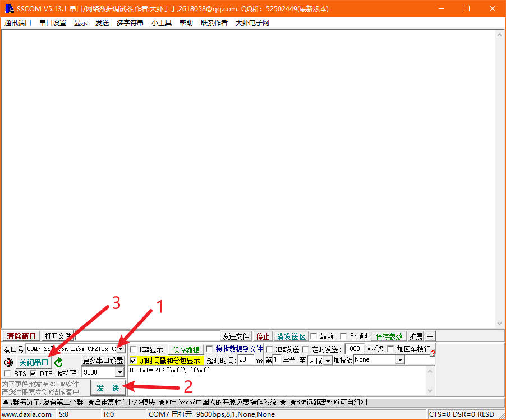Viewport: 506px width, 420px height.
Task: Toggle the English language checkbox
Action: [x=343, y=336]
